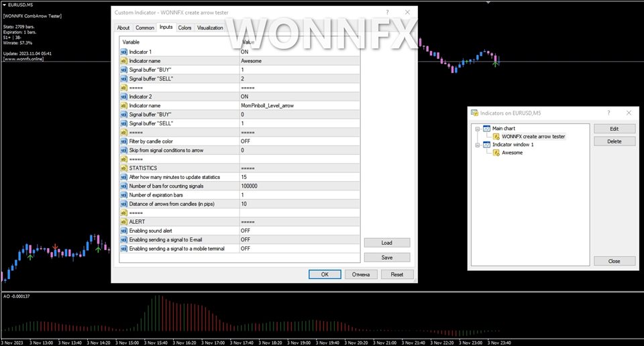Click the Indicators on EURUSD,M5 title icon
The width and height of the screenshot is (644, 346).
474,113
